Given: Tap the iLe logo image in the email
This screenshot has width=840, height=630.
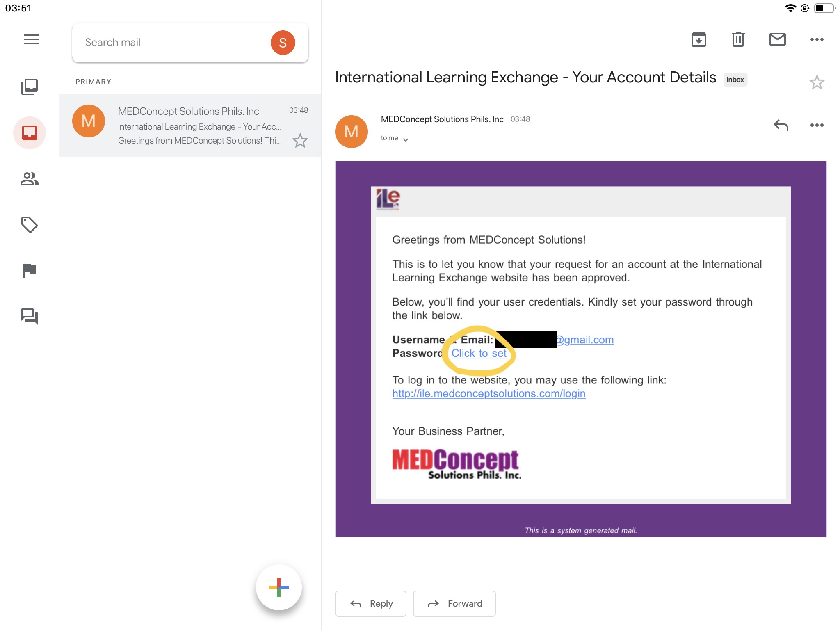Looking at the screenshot, I should (388, 200).
